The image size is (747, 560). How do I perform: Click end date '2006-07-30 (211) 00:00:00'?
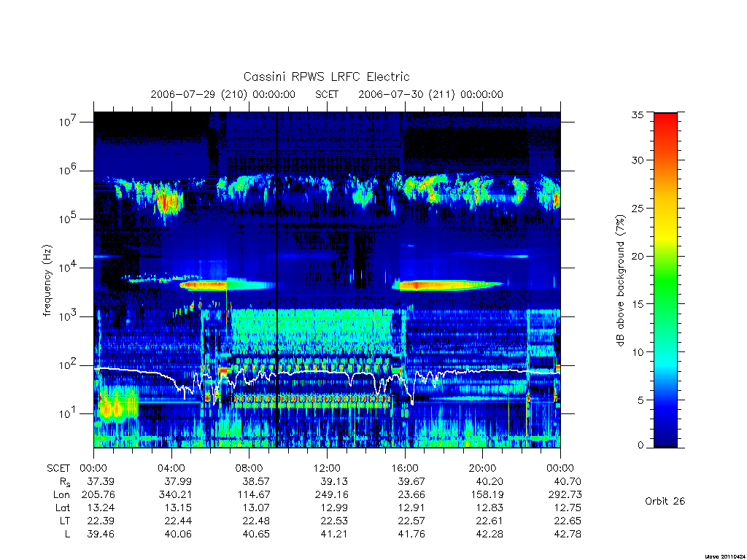point(430,94)
